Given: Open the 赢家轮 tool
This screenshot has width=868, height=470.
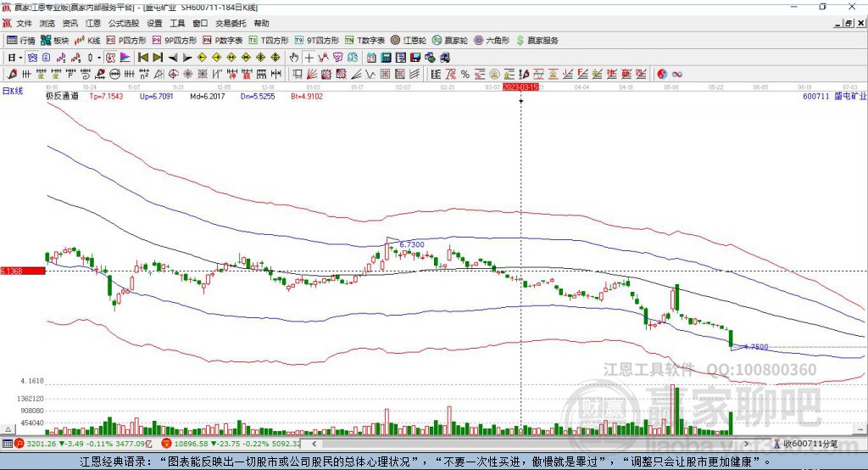Looking at the screenshot, I should pyautogui.click(x=450, y=41).
